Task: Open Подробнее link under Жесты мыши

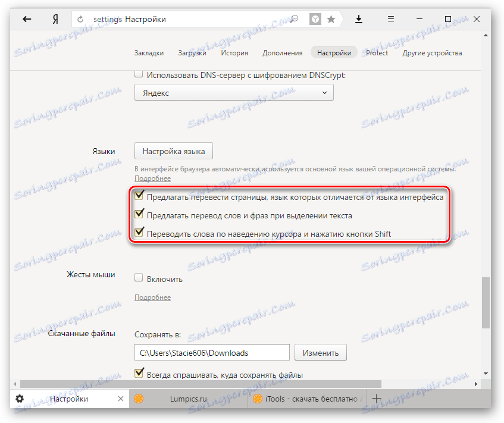Action: [x=152, y=297]
